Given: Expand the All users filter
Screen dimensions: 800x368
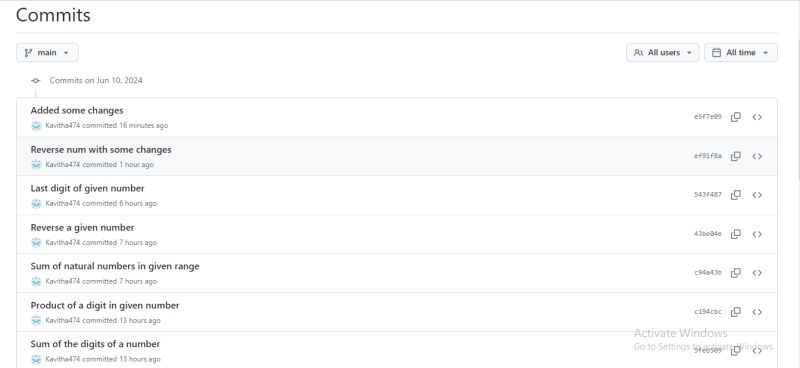Looking at the screenshot, I should 662,53.
